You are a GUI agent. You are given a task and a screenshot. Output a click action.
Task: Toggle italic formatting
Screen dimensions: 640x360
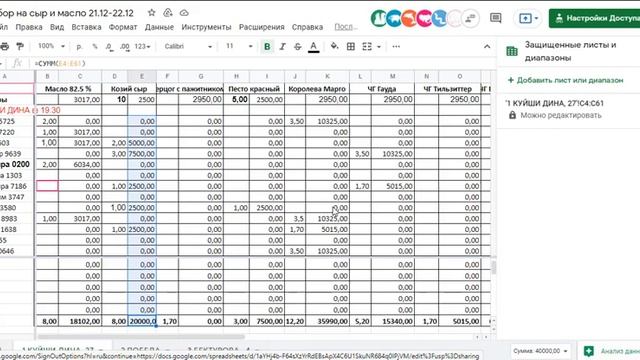tap(282, 47)
